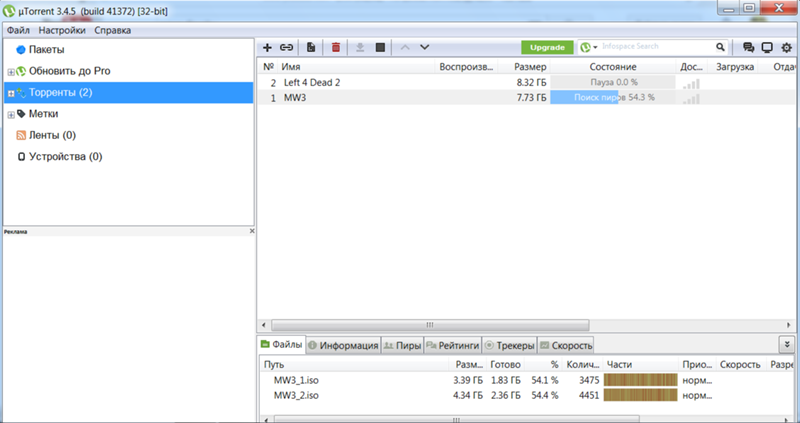Collapse the detail pane with double chevron
The height and width of the screenshot is (423, 800).
(x=787, y=345)
